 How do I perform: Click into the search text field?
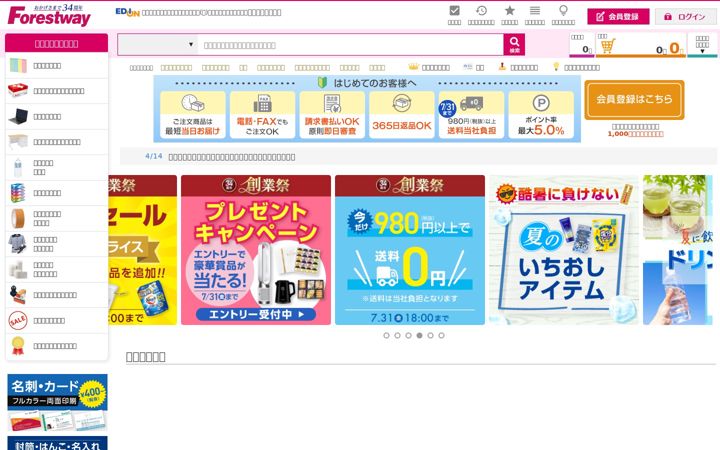click(x=351, y=45)
